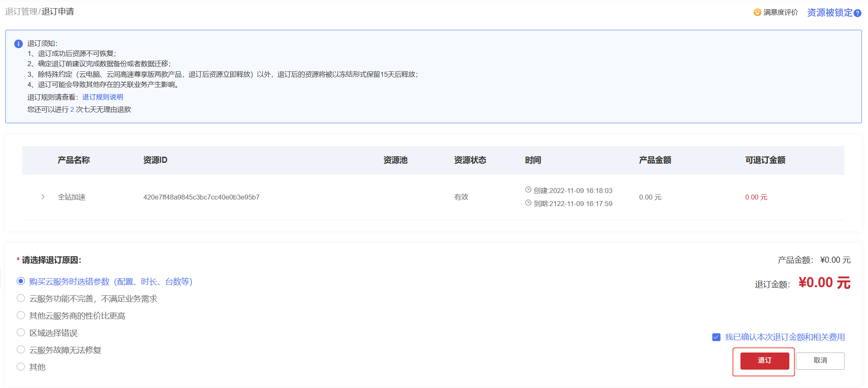Click the clock icon next to creation time
The height and width of the screenshot is (388, 868).
528,190
